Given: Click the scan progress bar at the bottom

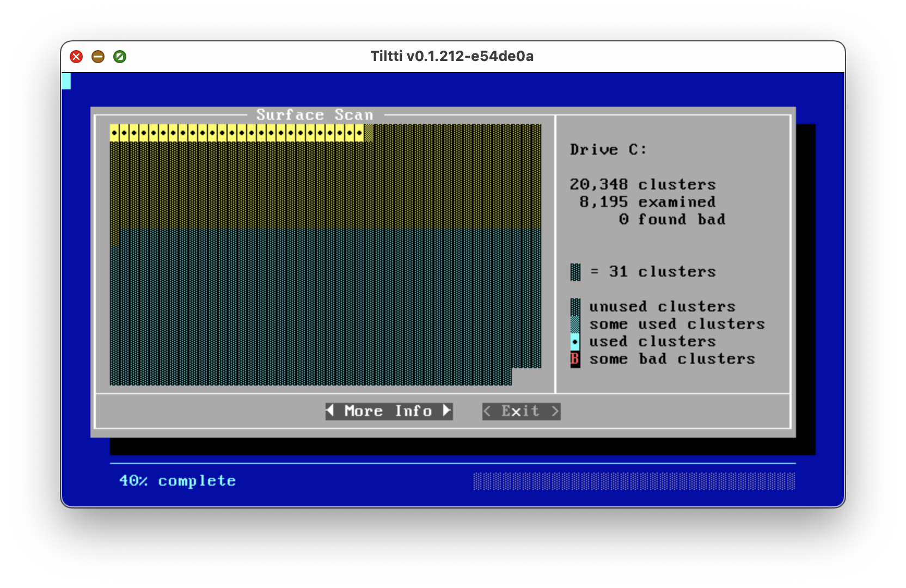Looking at the screenshot, I should point(634,481).
